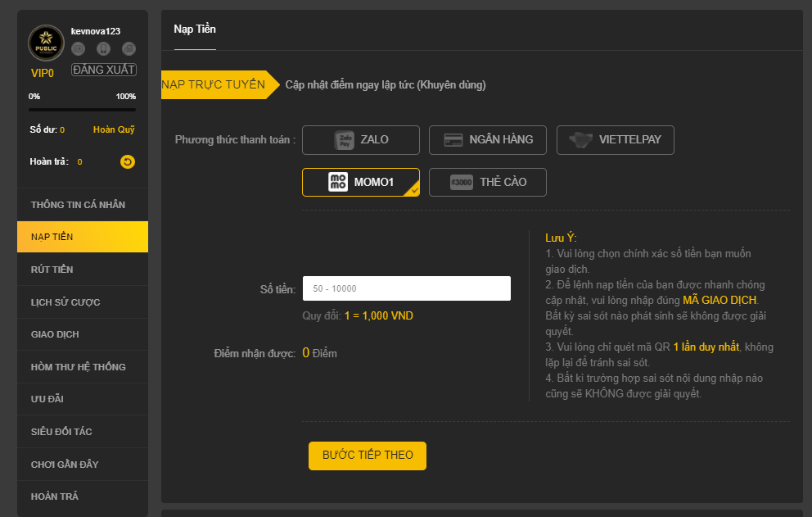Select VIETTELPAY payment option

[x=615, y=139]
